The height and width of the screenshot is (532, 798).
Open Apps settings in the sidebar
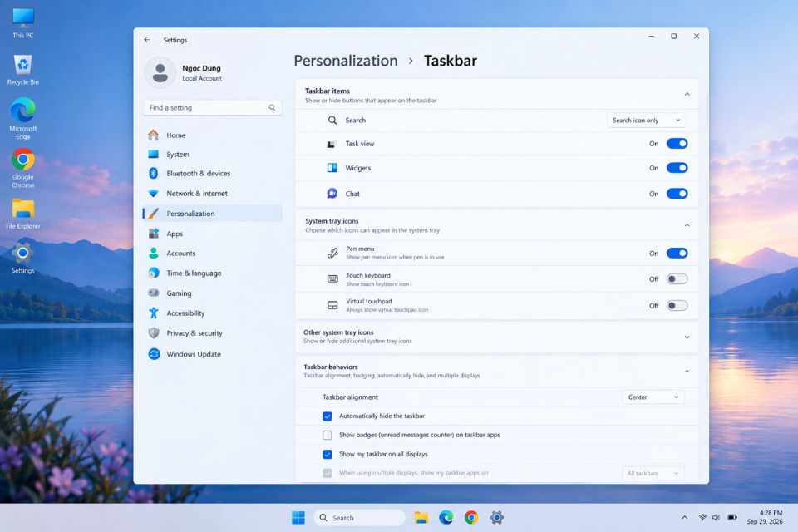[213, 234]
